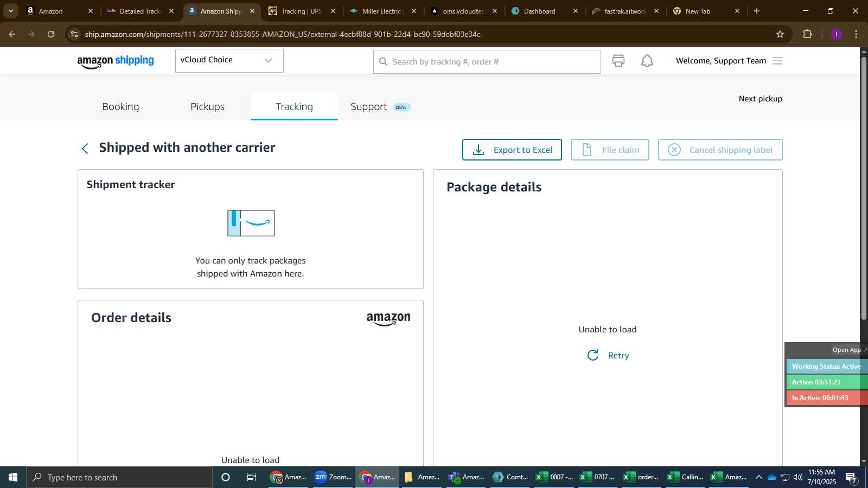Switch to the Detailed Tracking browser tab
Viewport: 868px width, 488px height.
click(x=140, y=11)
